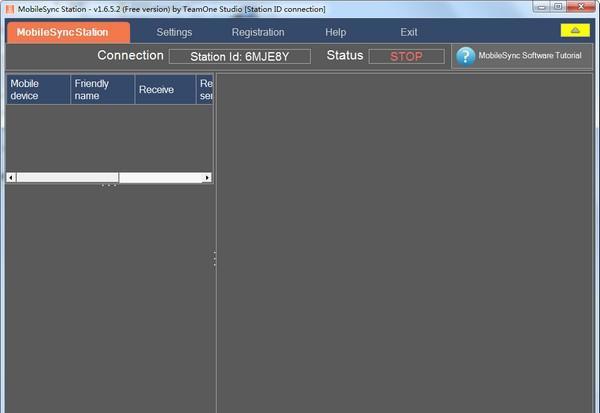Click the left arrow of the horizontal scrollbar
The height and width of the screenshot is (413, 600).
point(11,178)
